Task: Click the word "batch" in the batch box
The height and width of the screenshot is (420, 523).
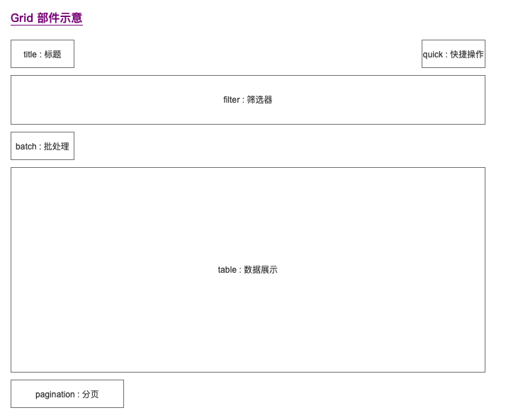Action: point(26,147)
